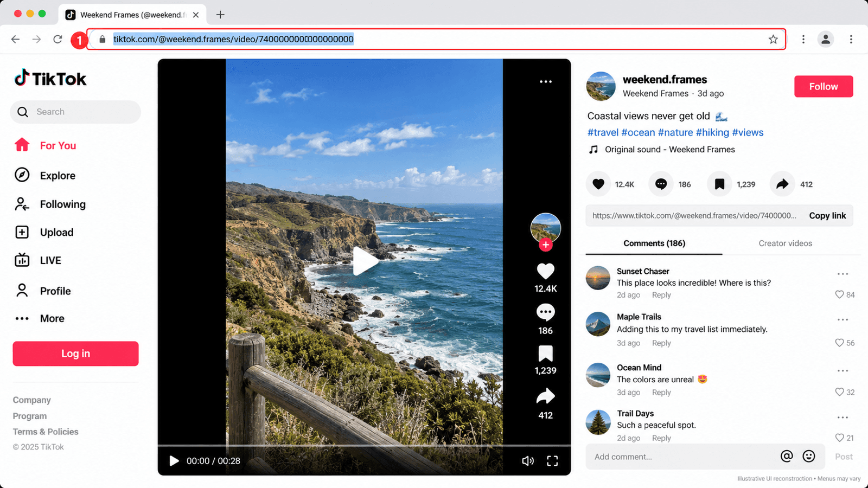Like Maple Trails' comment
Viewport: 868px width, 488px height.
(839, 343)
